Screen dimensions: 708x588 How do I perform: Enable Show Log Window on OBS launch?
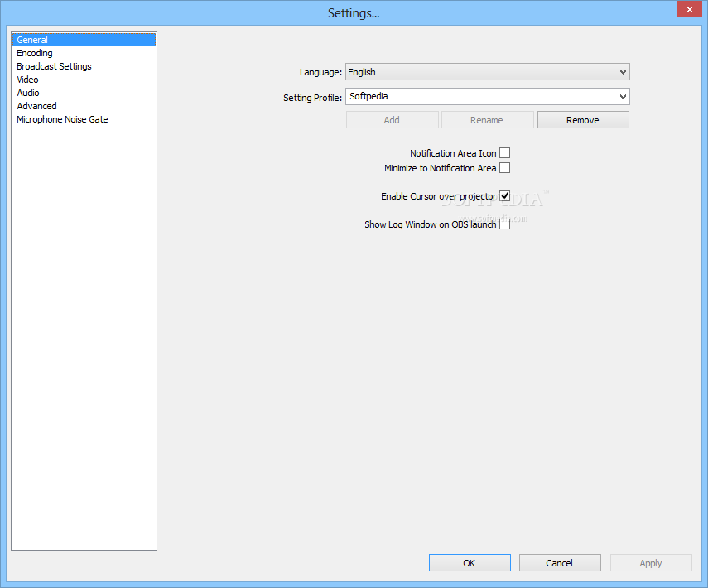[x=505, y=224]
